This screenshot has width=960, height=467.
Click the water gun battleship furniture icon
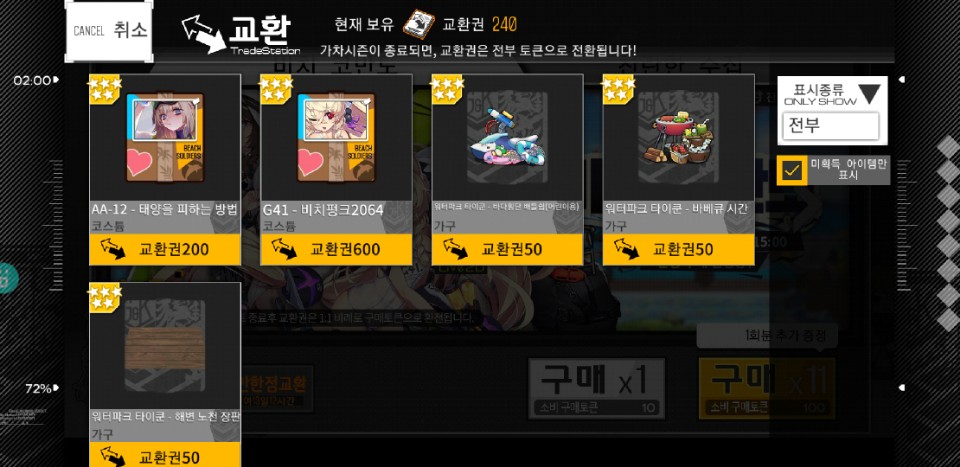point(507,138)
